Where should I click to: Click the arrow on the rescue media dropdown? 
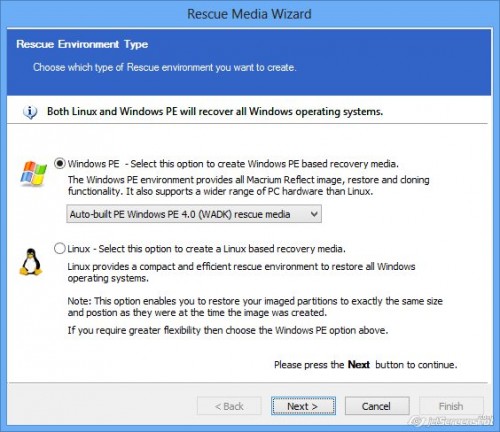click(314, 214)
